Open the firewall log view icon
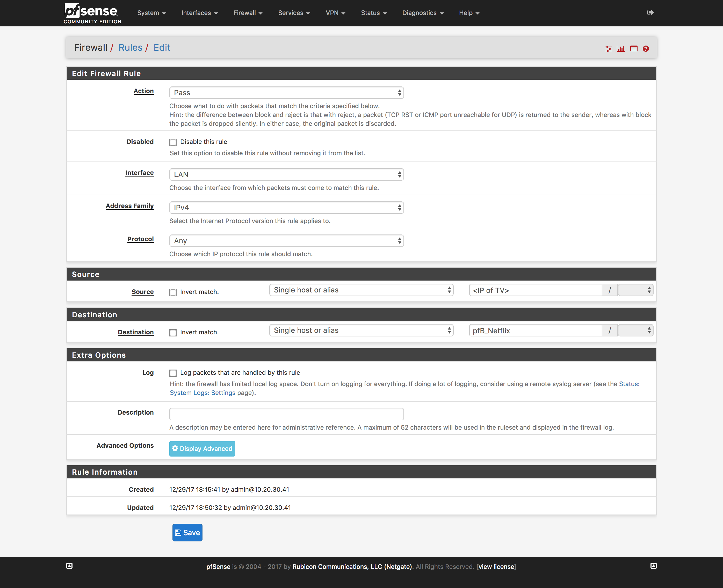Viewport: 723px width, 588px height. pyautogui.click(x=633, y=48)
